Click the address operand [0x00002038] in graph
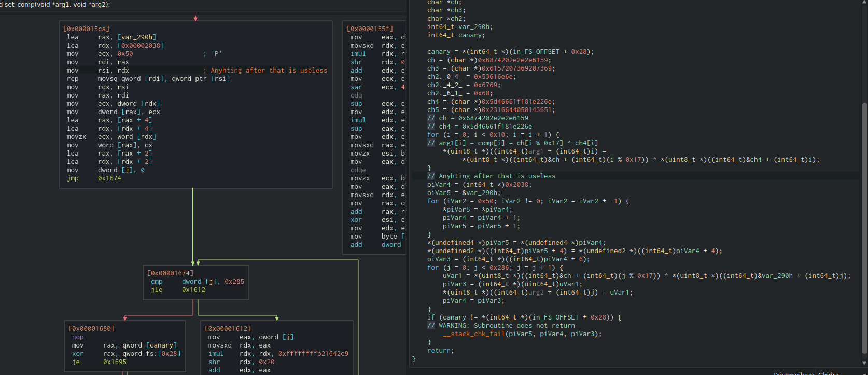Image resolution: width=868 pixels, height=375 pixels. click(141, 46)
